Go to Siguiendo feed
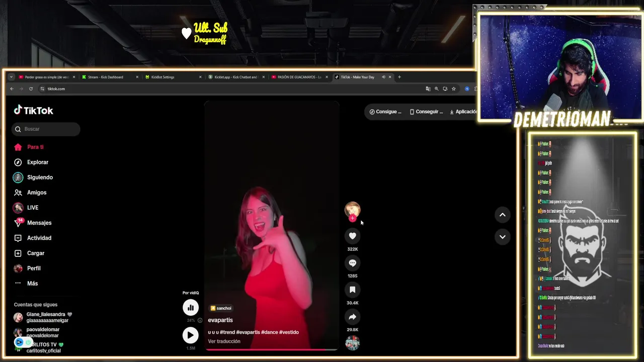 pos(40,177)
